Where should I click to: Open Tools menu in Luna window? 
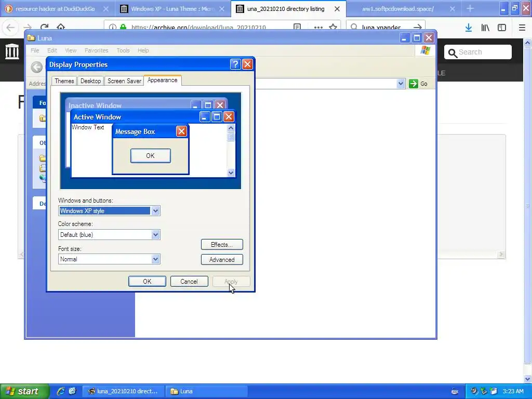[123, 50]
